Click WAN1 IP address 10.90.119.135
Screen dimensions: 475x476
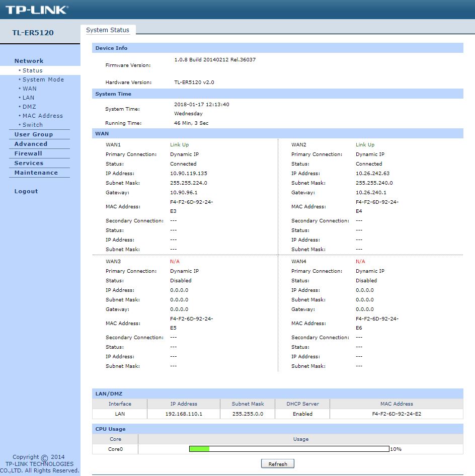[x=189, y=173]
